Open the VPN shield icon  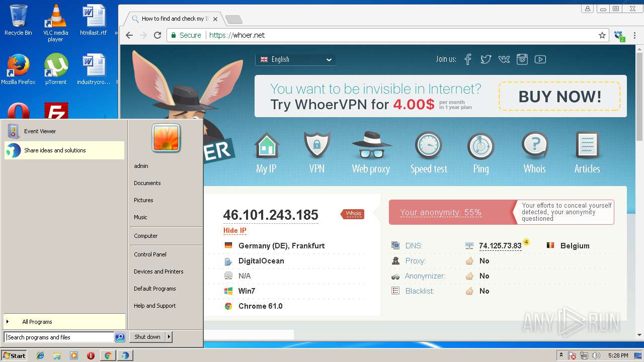[316, 146]
